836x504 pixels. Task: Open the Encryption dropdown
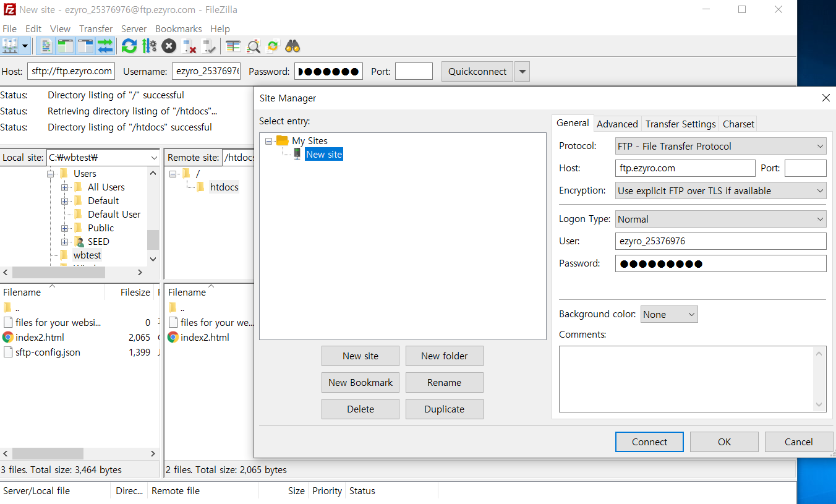[x=721, y=190]
